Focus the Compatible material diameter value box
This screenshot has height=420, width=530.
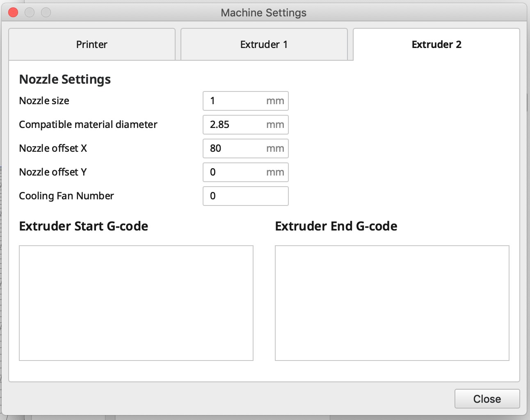click(x=236, y=125)
